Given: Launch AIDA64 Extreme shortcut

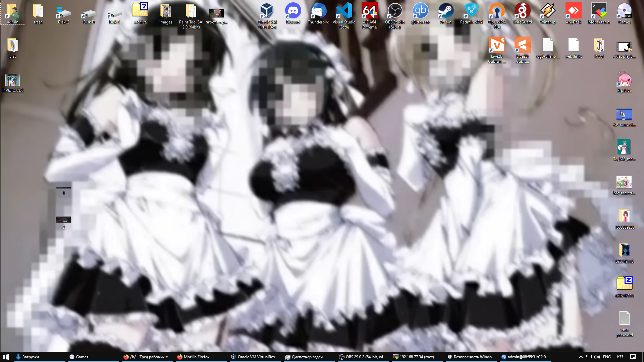Looking at the screenshot, I should pos(370,16).
